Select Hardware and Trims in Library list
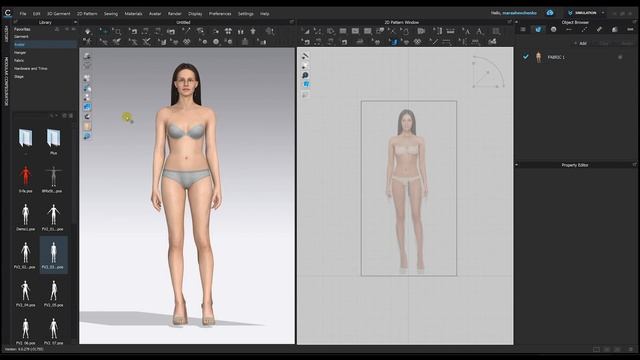This screenshot has width=640, height=360. pos(31,69)
